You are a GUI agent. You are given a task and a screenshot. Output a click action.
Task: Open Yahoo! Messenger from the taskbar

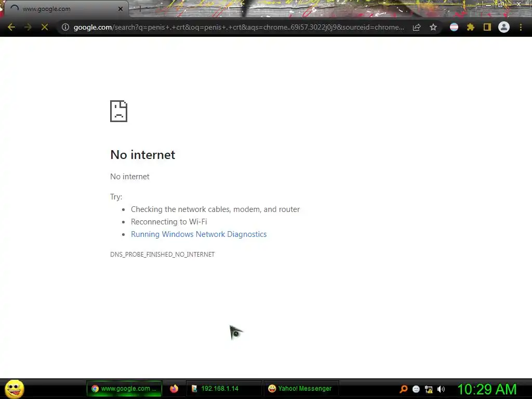click(300, 389)
